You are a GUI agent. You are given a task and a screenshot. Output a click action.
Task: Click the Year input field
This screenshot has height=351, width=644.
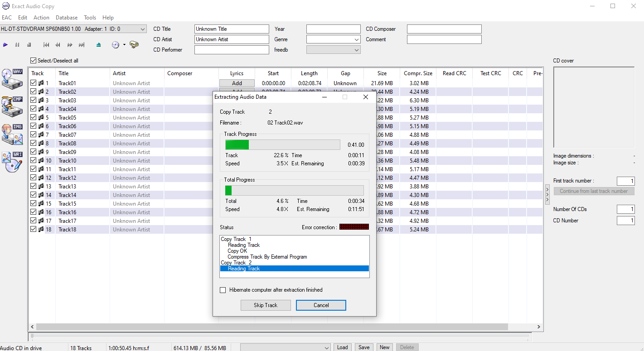pyautogui.click(x=334, y=29)
